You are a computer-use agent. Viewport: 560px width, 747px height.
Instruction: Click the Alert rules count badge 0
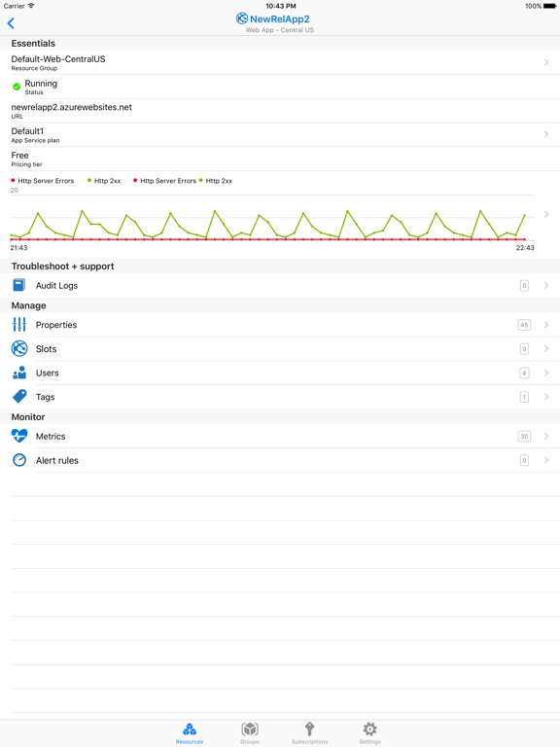click(524, 460)
